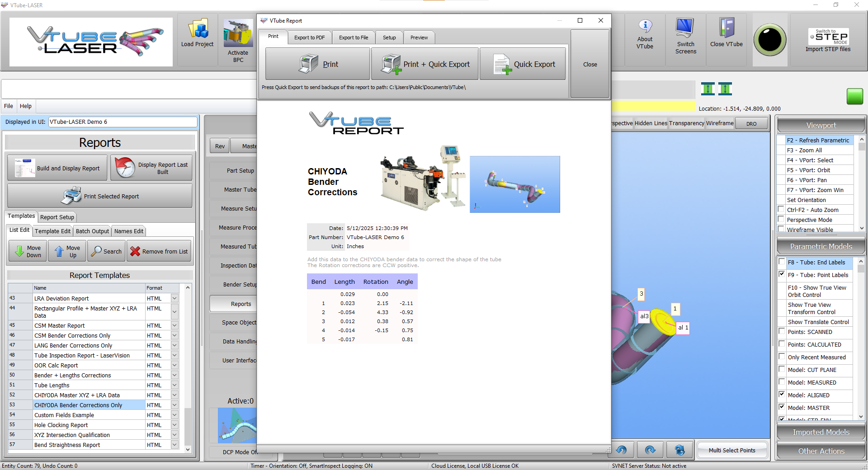The height and width of the screenshot is (470, 868).
Task: Enable Points: CALCULATED checkbox
Action: coord(782,344)
